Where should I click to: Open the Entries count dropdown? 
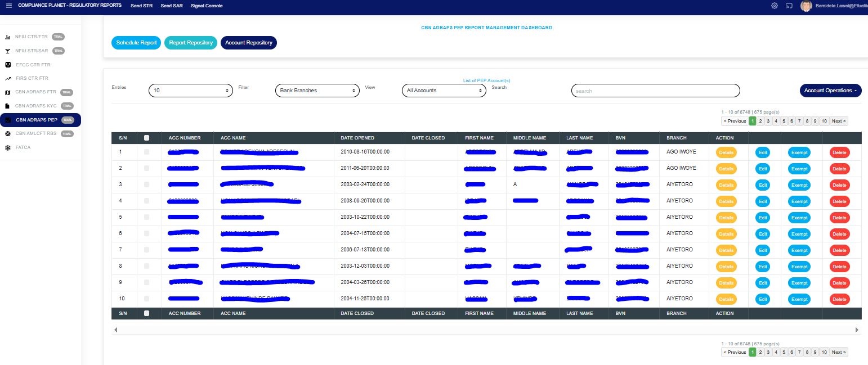click(x=190, y=90)
